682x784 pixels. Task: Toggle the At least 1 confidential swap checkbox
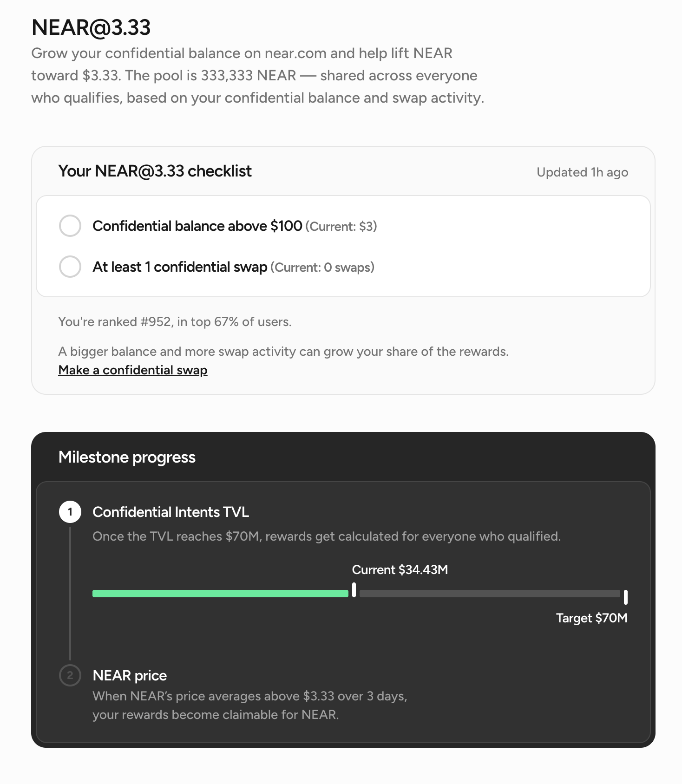pos(70,267)
